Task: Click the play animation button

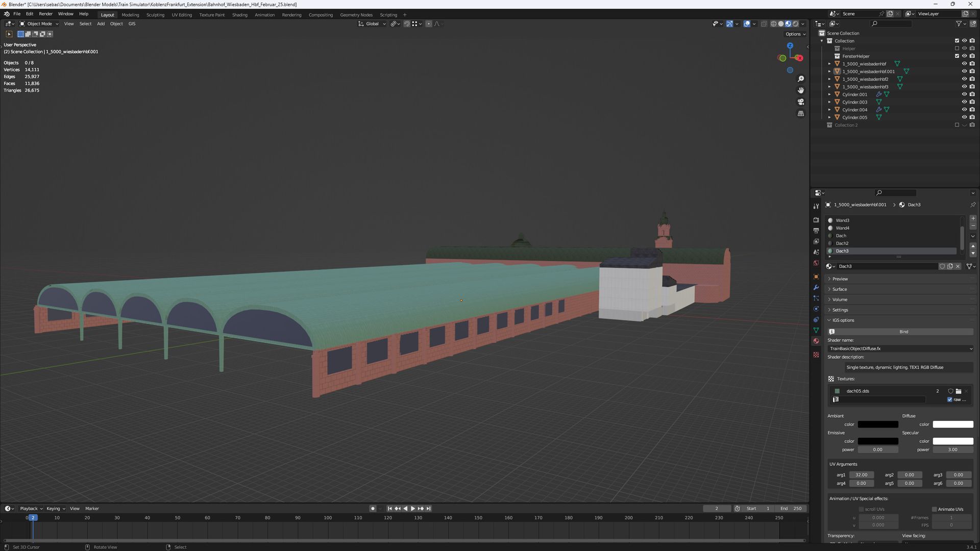Action: coord(412,509)
